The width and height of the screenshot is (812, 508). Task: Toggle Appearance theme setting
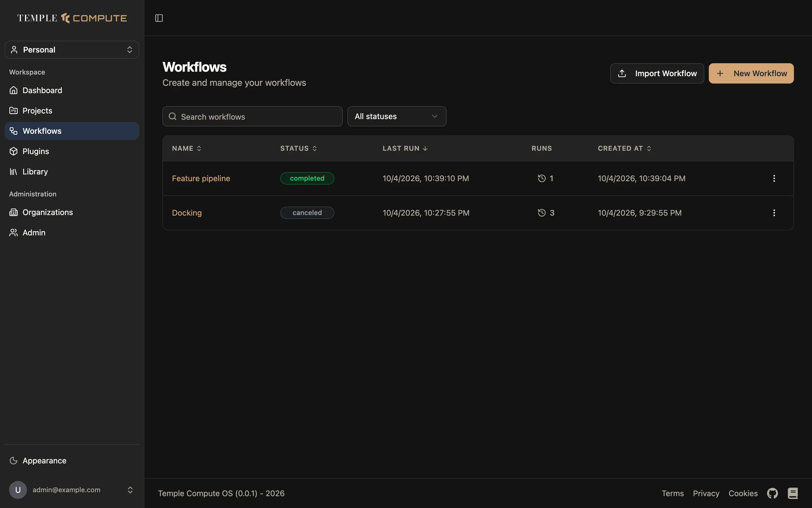[x=72, y=461]
